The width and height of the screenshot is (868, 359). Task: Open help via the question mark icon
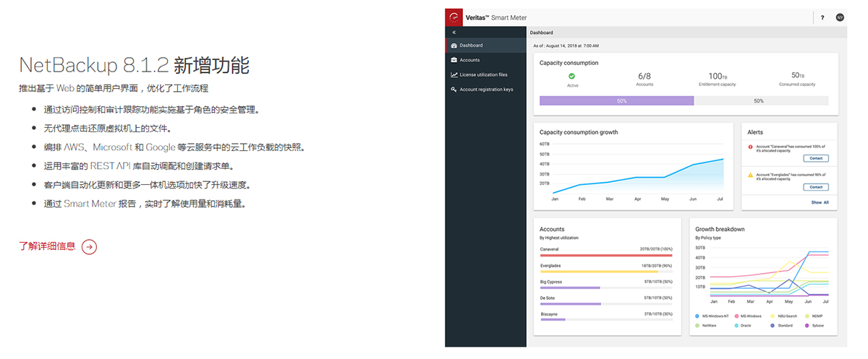pos(822,17)
